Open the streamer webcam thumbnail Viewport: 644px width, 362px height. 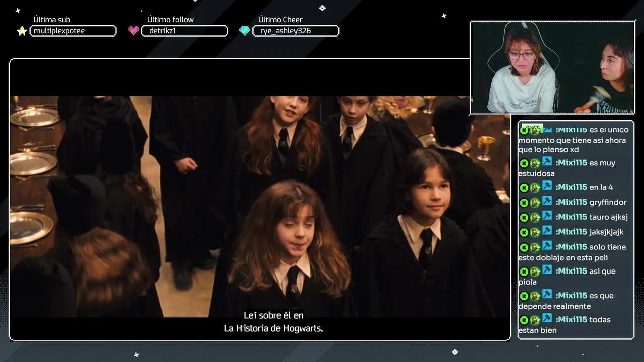point(552,67)
